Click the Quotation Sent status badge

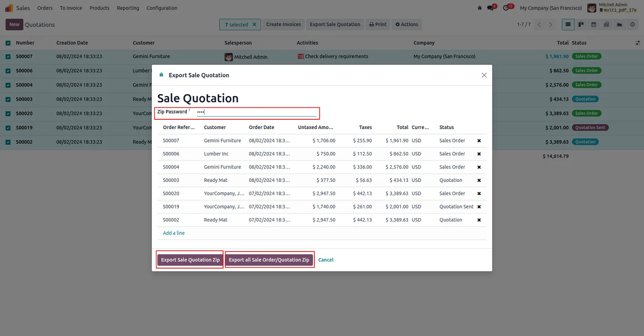pyautogui.click(x=590, y=128)
